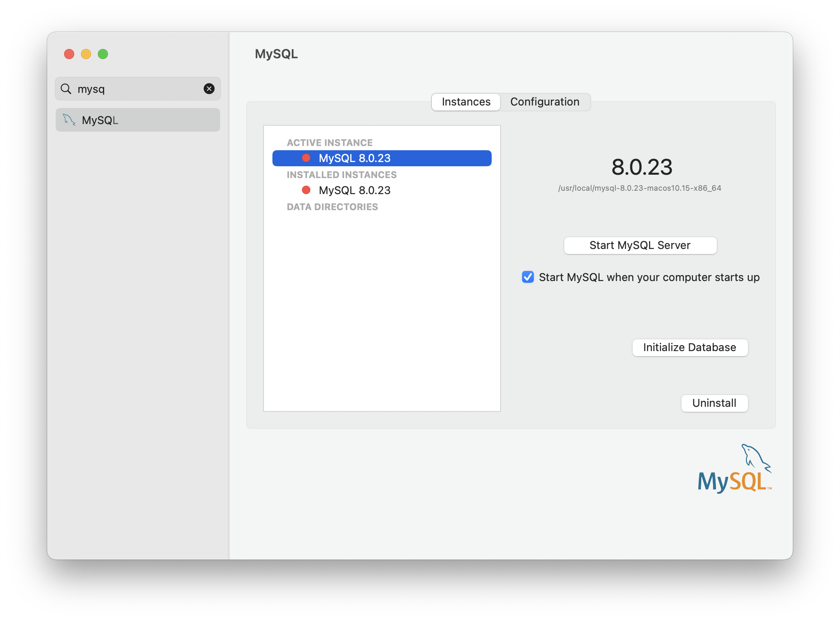
Task: Click the Uninstall button
Action: pos(714,403)
